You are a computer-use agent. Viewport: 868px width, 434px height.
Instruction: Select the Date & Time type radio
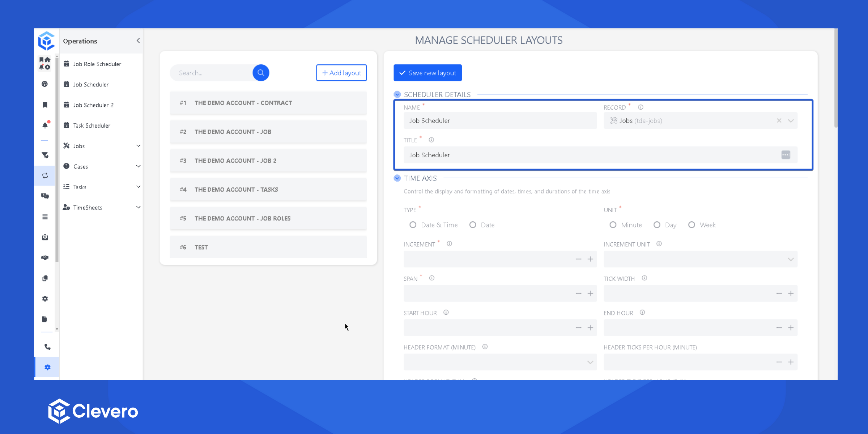(413, 225)
